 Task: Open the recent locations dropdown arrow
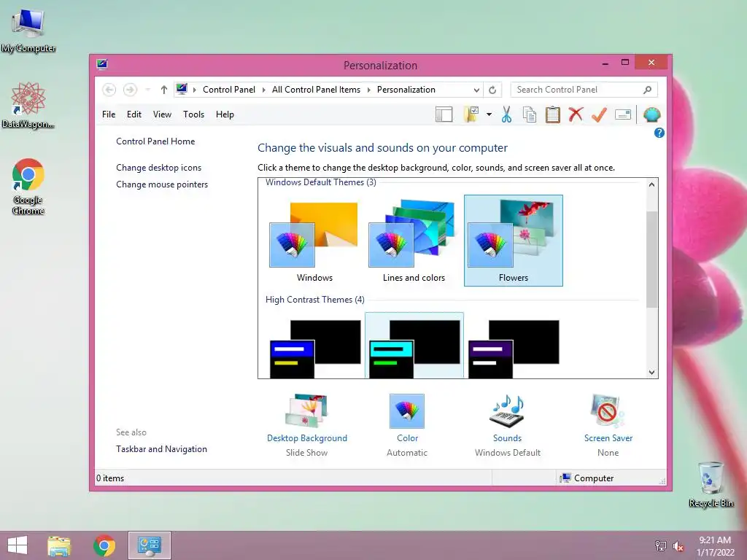click(x=147, y=90)
